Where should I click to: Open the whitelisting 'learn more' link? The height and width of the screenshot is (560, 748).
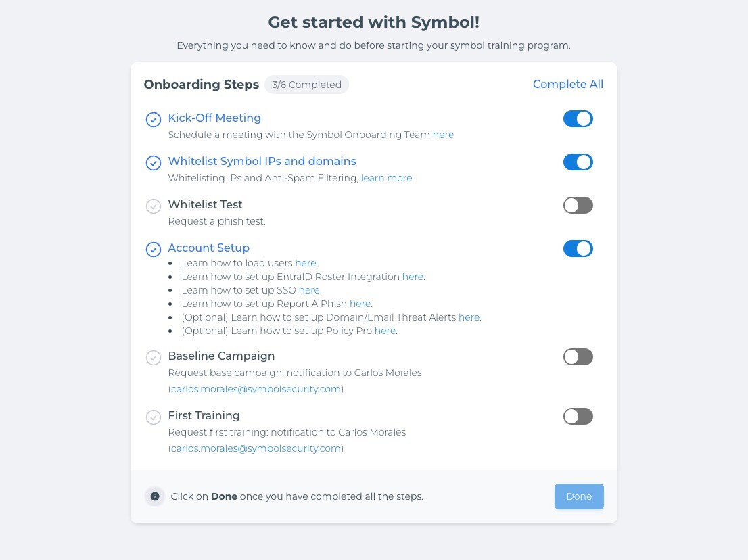point(386,178)
